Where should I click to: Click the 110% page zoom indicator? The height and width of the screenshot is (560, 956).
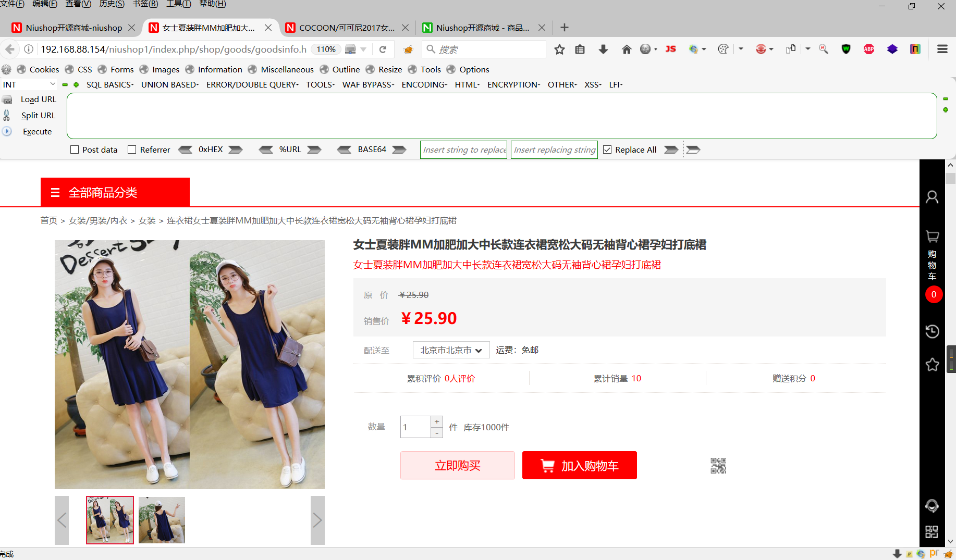(326, 49)
